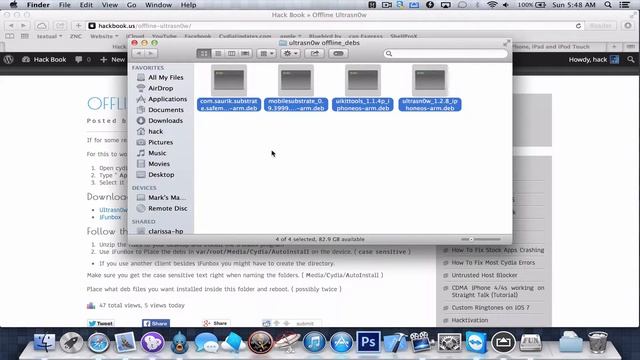Open How To Fix Stock Apps Crashing
The image size is (640, 360).
tap(498, 250)
